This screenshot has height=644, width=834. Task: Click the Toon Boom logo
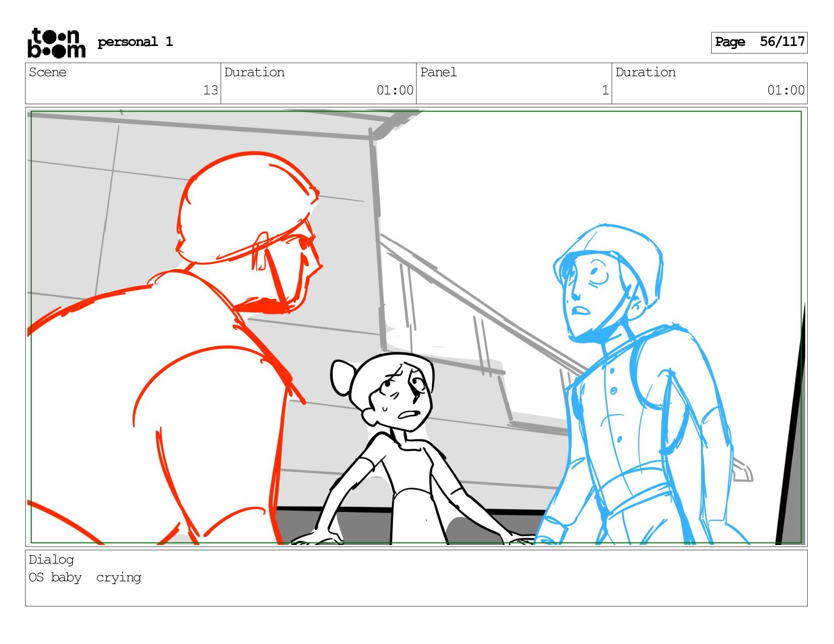pyautogui.click(x=56, y=43)
